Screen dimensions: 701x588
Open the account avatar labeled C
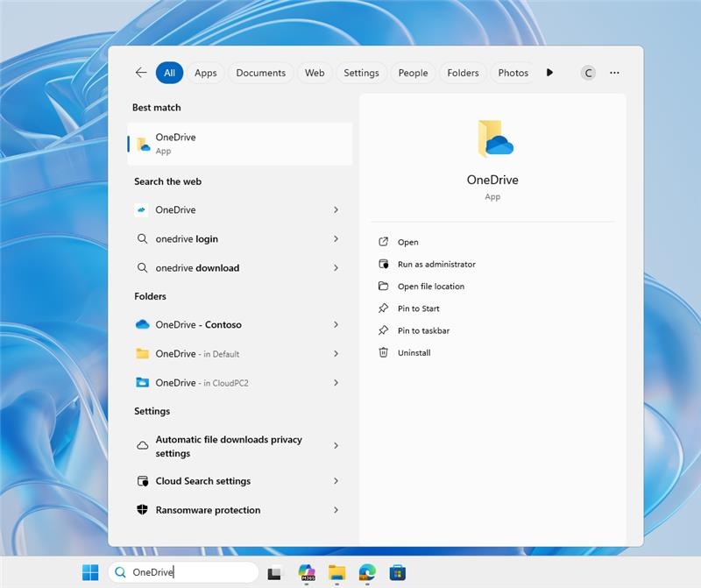588,73
